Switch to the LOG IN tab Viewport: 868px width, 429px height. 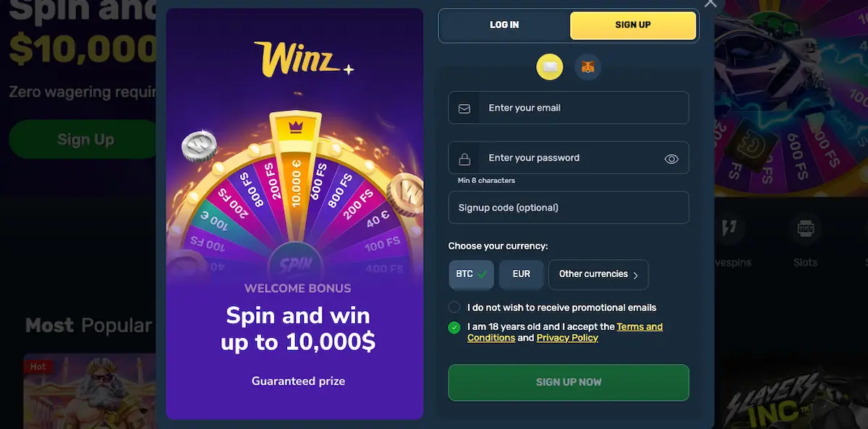pos(503,25)
